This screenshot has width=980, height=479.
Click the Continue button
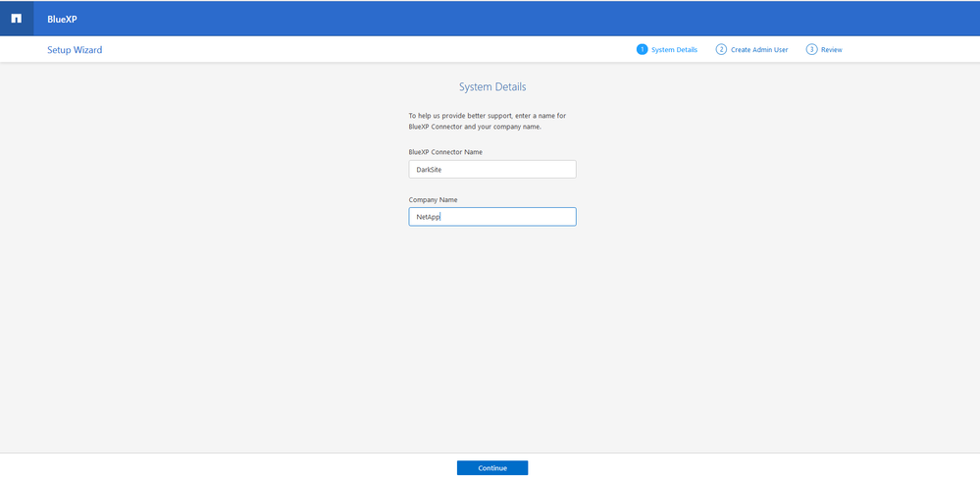(x=492, y=468)
